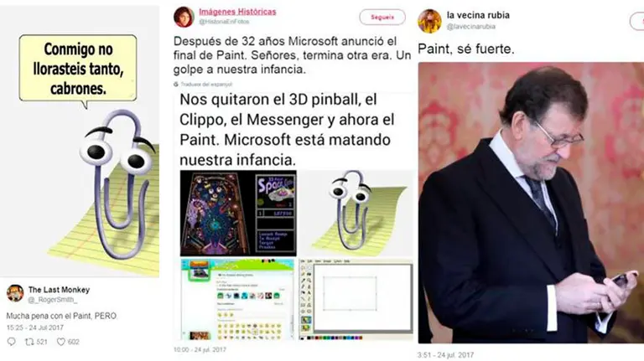Click the Seguir follow button
644x361 pixels.
point(382,18)
